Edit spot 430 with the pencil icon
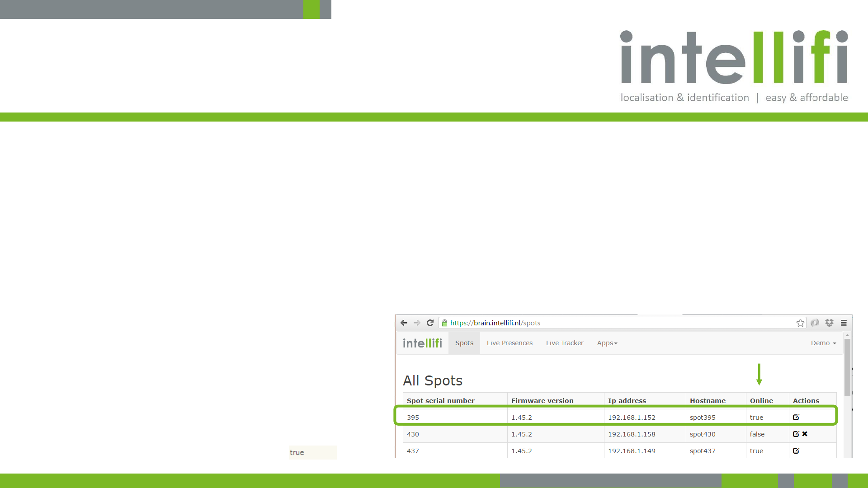Screen dimensions: 868x488 (796, 434)
